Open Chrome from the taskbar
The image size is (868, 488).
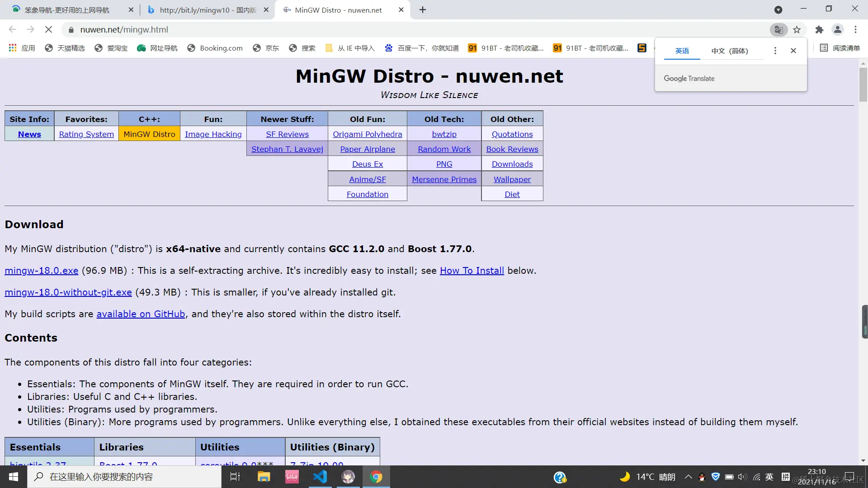(377, 477)
